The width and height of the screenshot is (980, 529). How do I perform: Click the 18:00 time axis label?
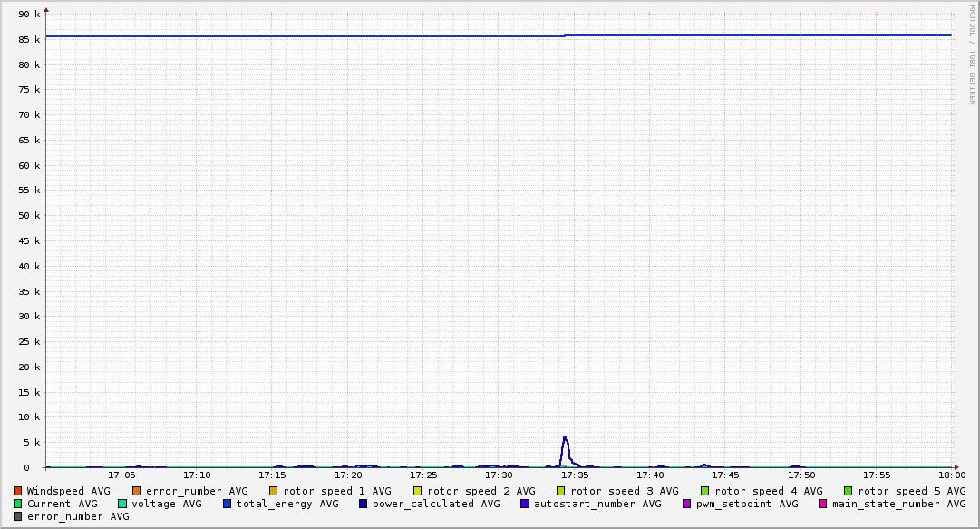[951, 475]
